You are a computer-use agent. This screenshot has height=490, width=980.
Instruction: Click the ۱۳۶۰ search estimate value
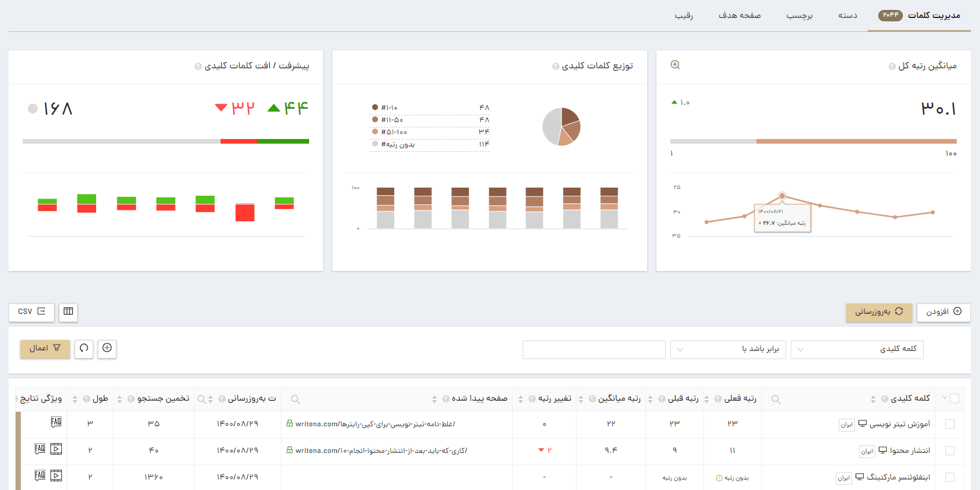(153, 477)
